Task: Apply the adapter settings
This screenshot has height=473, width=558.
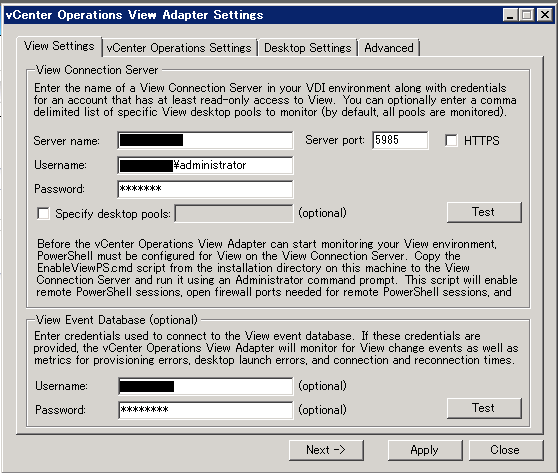Action: [x=425, y=450]
